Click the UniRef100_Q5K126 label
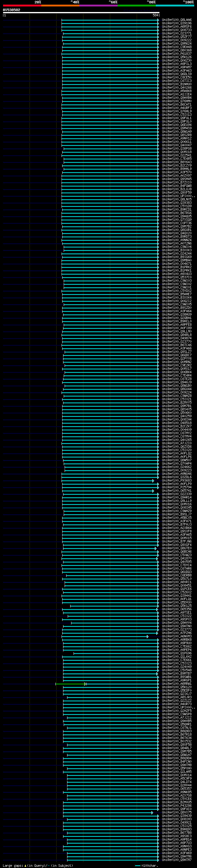The height and width of the screenshot is (868, 197). [x=177, y=57]
